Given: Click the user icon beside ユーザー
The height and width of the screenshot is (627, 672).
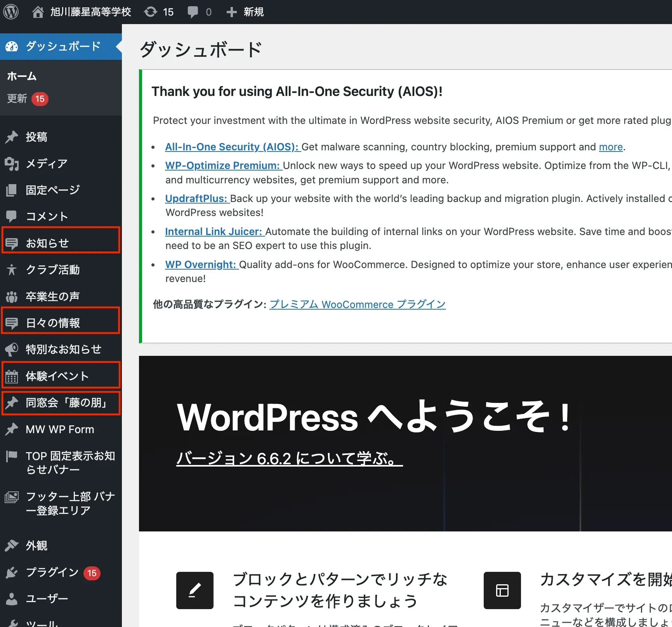Looking at the screenshot, I should tap(12, 599).
